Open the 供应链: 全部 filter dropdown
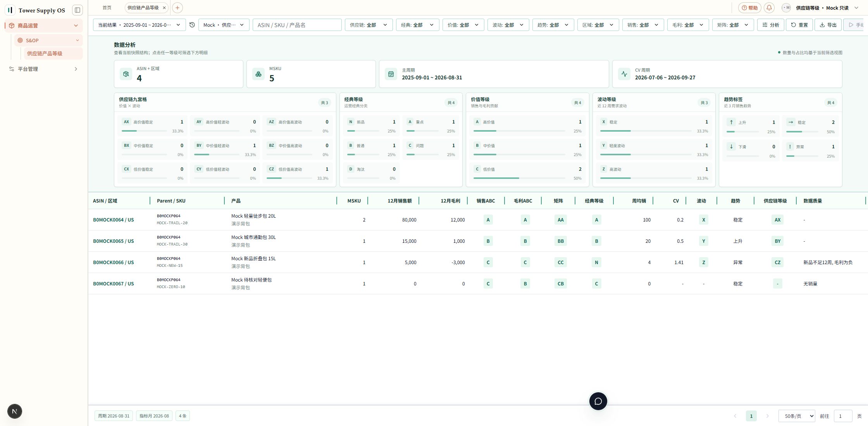The image size is (868, 426). coord(369,25)
